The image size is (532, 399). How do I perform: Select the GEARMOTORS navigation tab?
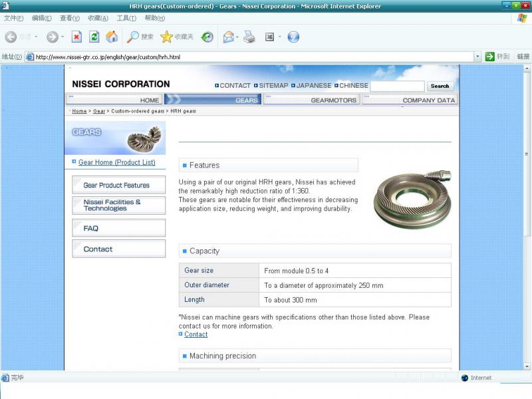pyautogui.click(x=311, y=99)
